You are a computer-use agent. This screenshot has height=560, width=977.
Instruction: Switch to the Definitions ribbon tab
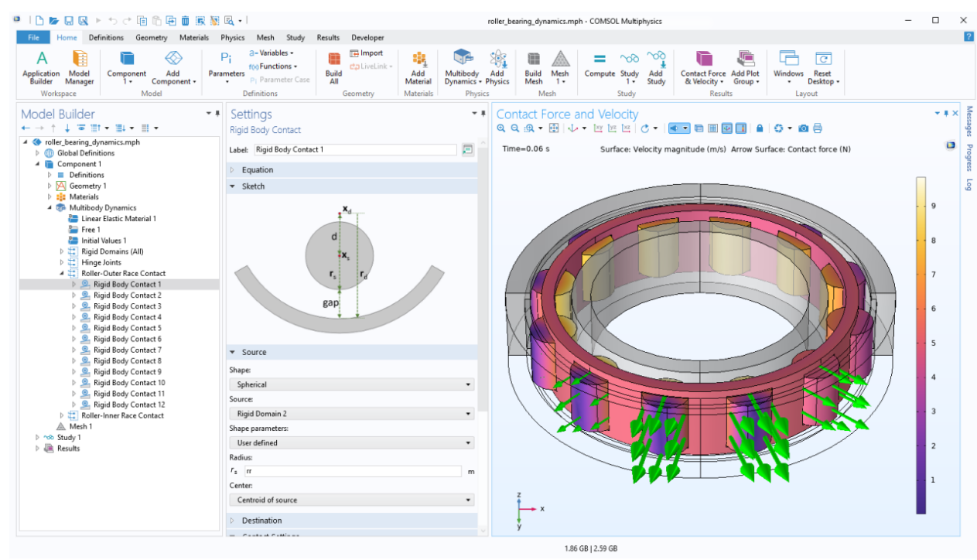(106, 37)
